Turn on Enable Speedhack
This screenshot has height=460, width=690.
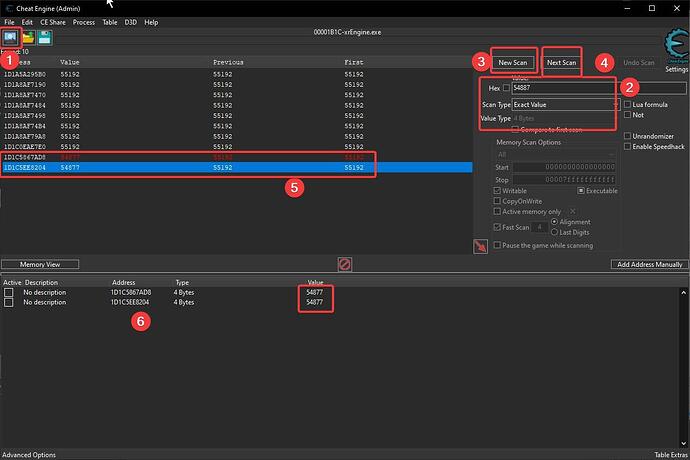tap(628, 147)
